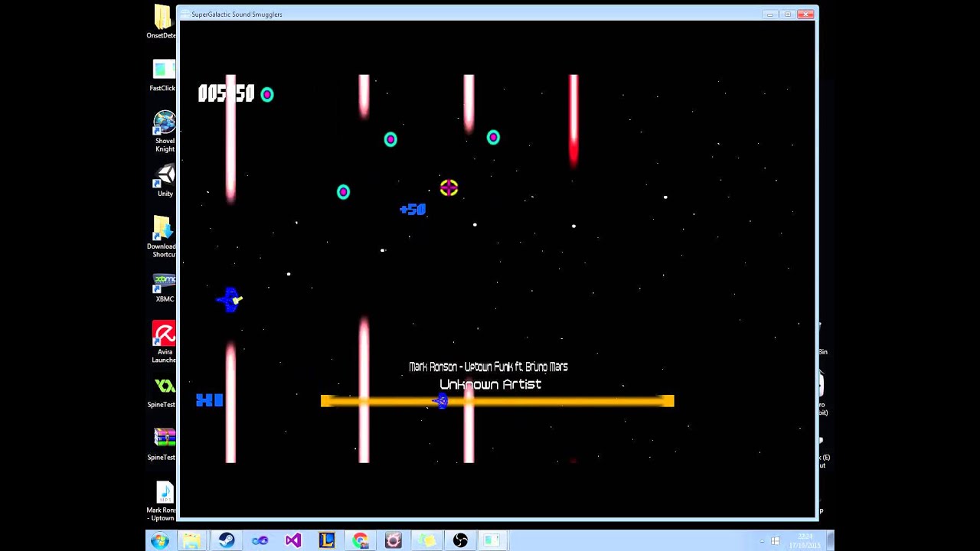980x551 pixels.
Task: Click the taskbar icon right of OBS
Action: [x=492, y=541]
